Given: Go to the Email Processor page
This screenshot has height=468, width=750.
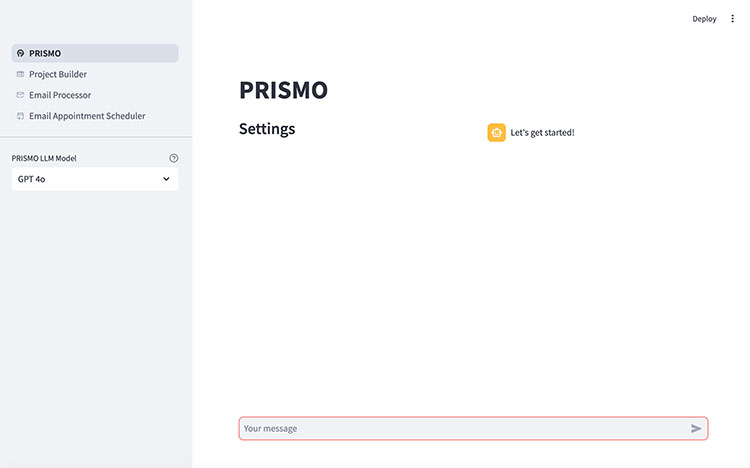Looking at the screenshot, I should pyautogui.click(x=60, y=95).
